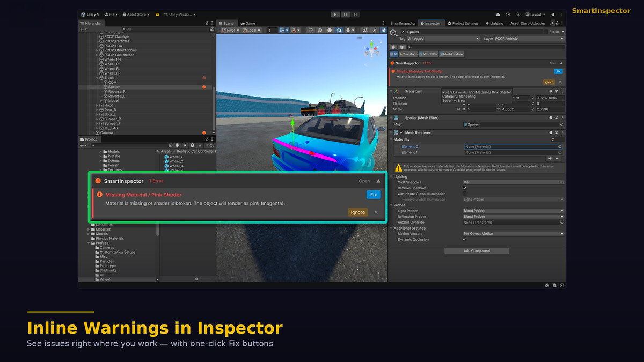This screenshot has height=362, width=644.
Task: Start Play mode with the Play button
Action: point(335,14)
